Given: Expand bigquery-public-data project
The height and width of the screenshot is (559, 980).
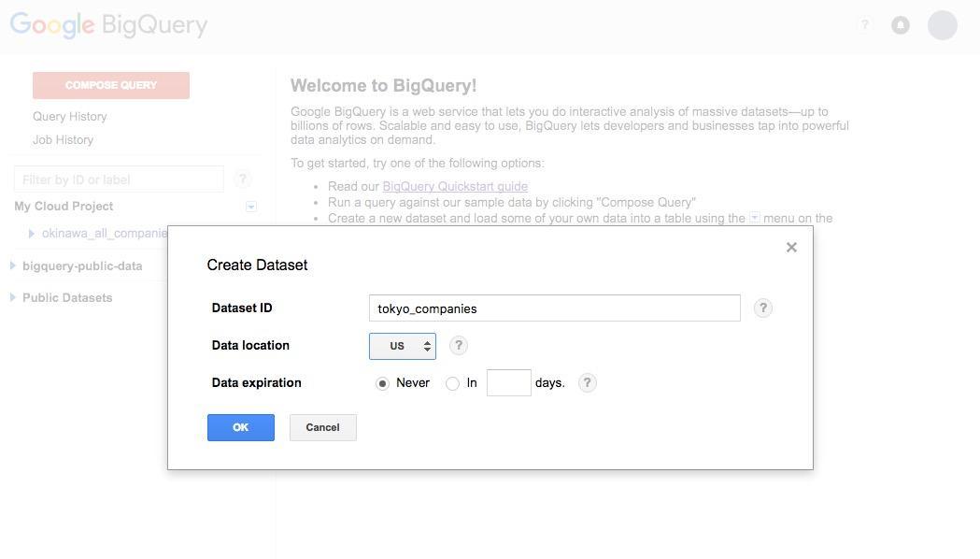Looking at the screenshot, I should tap(12, 265).
